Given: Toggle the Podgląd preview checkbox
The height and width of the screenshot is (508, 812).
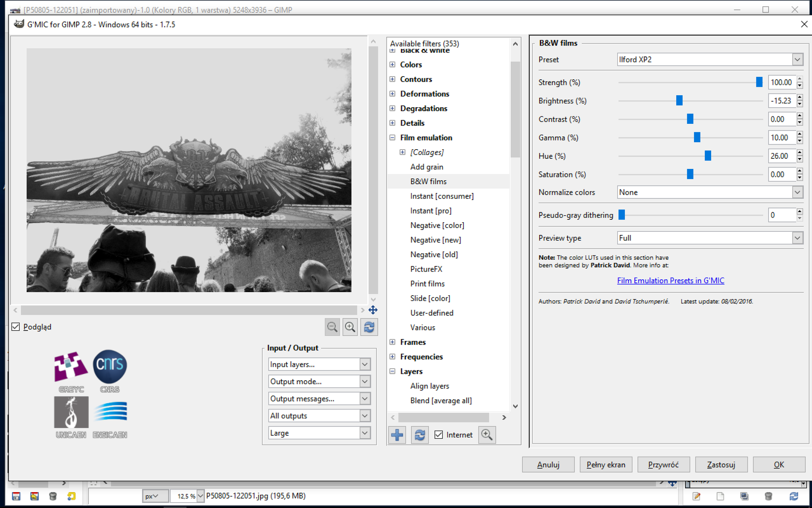Looking at the screenshot, I should click(16, 327).
